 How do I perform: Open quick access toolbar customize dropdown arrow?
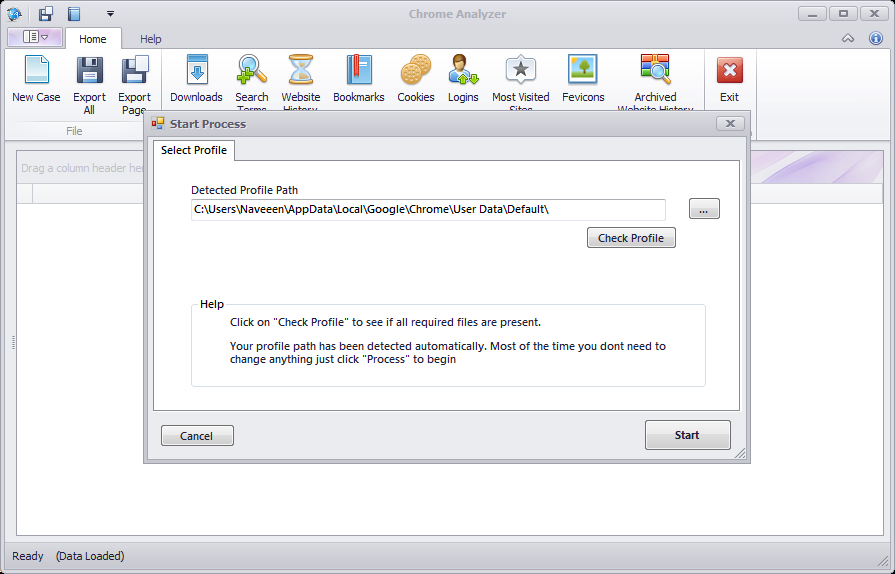point(110,14)
